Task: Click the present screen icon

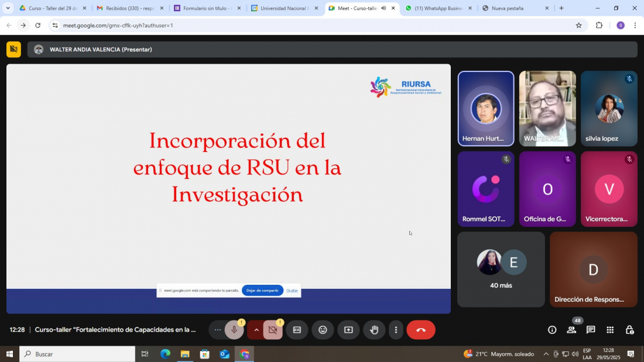Action: pos(348,330)
